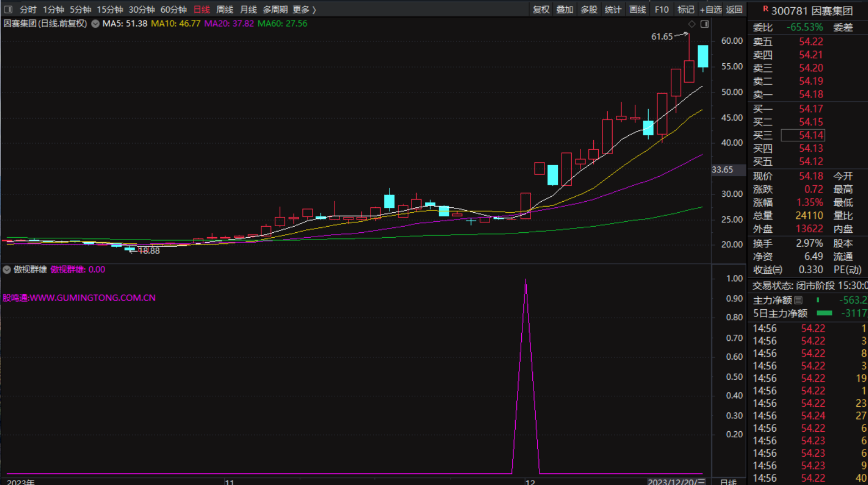
Task: Click the red R badge by stock code
Action: 765,9
